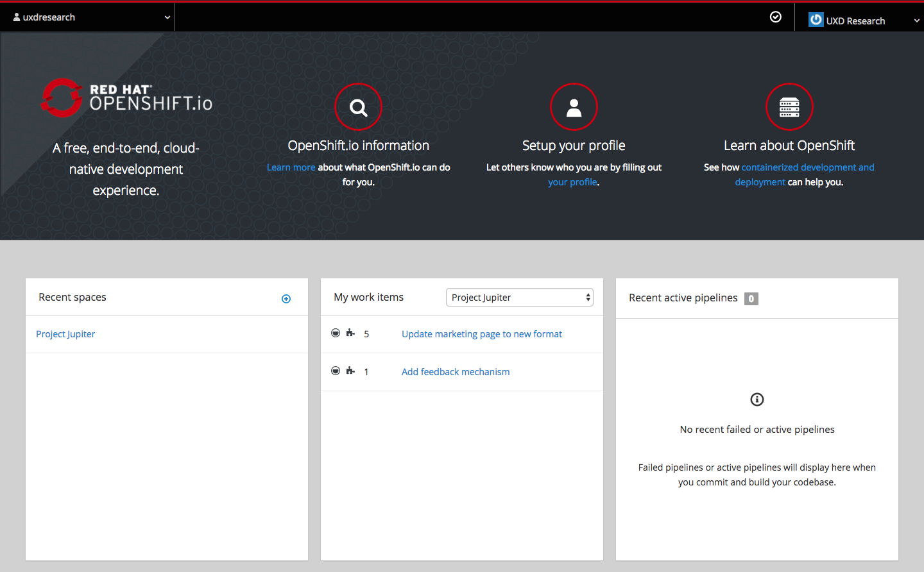Click puzzle type icon for work item 5

pos(350,333)
